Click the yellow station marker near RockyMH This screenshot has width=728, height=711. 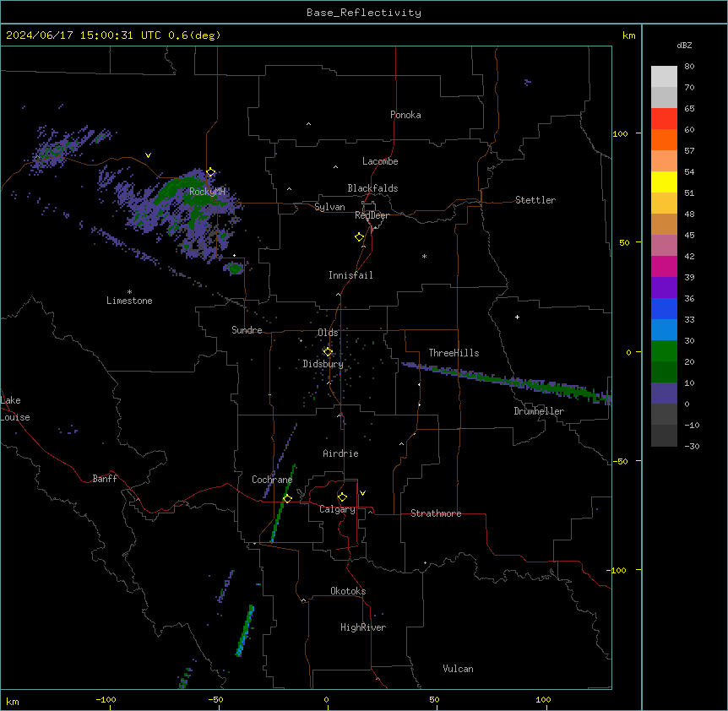[211, 172]
